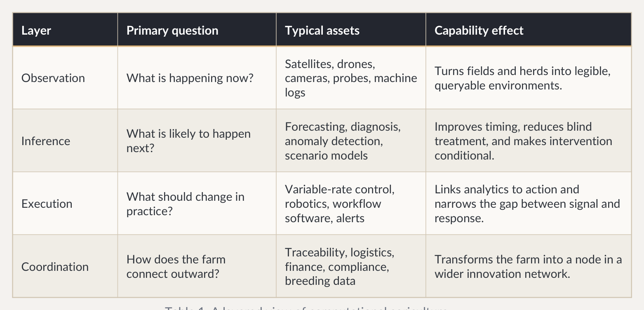Screen dimensions: 644x310
Task: Click the "Execution" layer cell
Action: click(x=47, y=204)
